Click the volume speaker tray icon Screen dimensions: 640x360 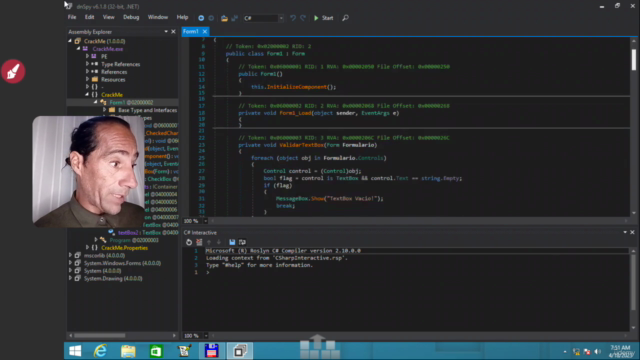(598, 351)
